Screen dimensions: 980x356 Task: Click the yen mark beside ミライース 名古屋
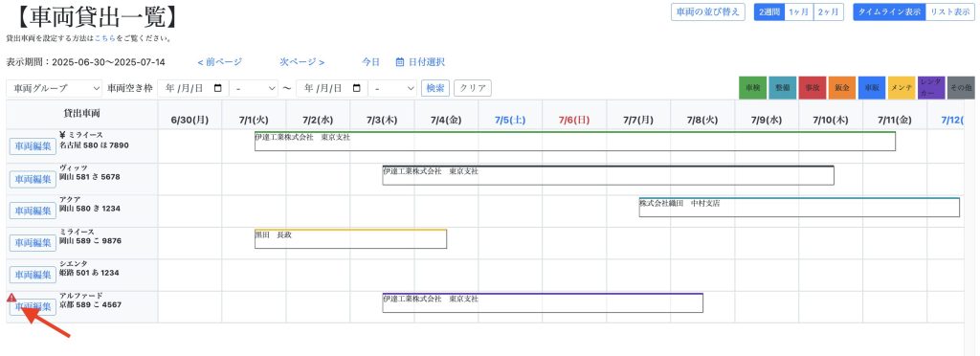pyautogui.click(x=63, y=135)
